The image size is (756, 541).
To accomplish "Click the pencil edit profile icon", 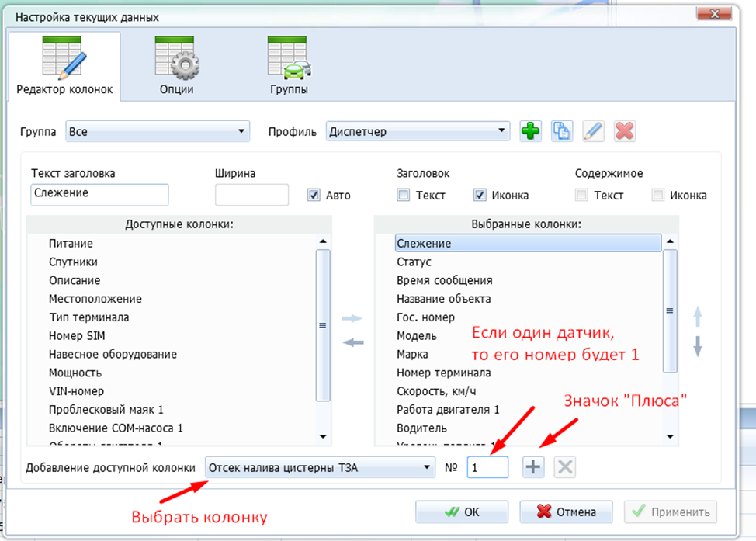I will (593, 131).
